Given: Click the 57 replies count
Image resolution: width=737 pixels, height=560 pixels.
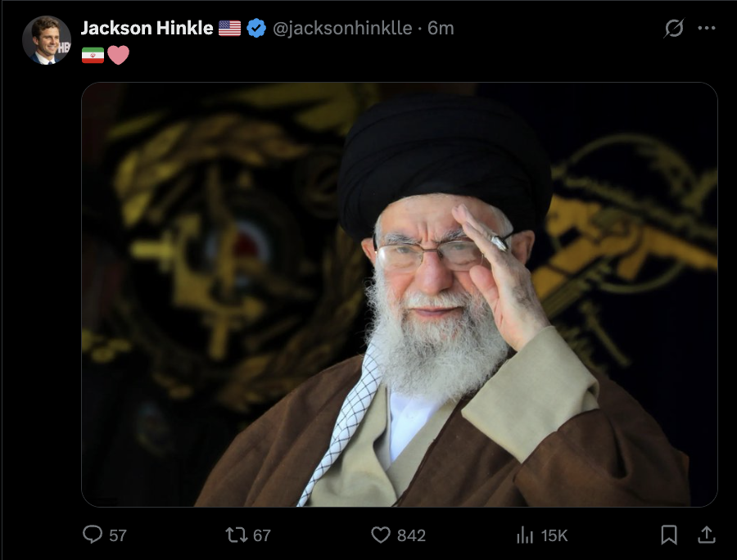Looking at the screenshot, I should pyautogui.click(x=118, y=535).
